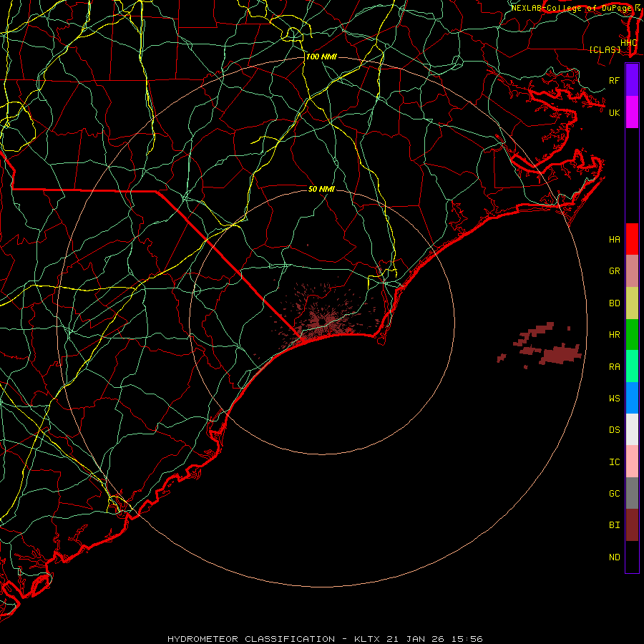
Task: Click the RA light green legend swatch
Action: click(x=632, y=366)
